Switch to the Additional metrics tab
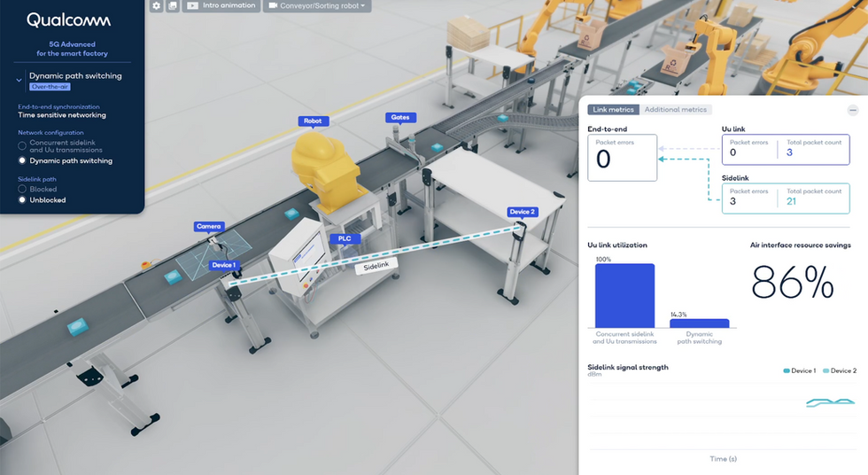Image resolution: width=868 pixels, height=475 pixels. (x=675, y=110)
